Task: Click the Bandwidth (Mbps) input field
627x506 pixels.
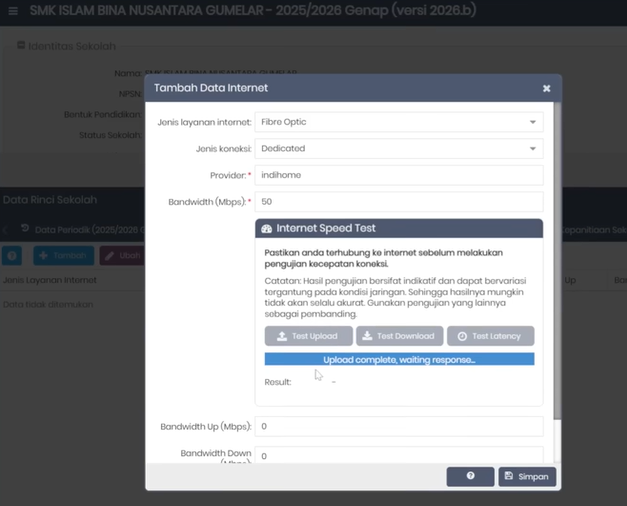Action: 399,202
